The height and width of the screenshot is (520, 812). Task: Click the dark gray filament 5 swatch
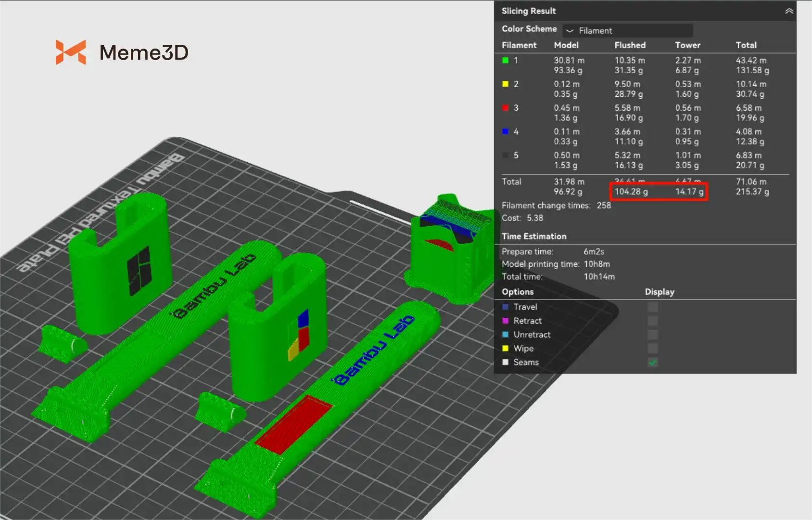coord(506,155)
